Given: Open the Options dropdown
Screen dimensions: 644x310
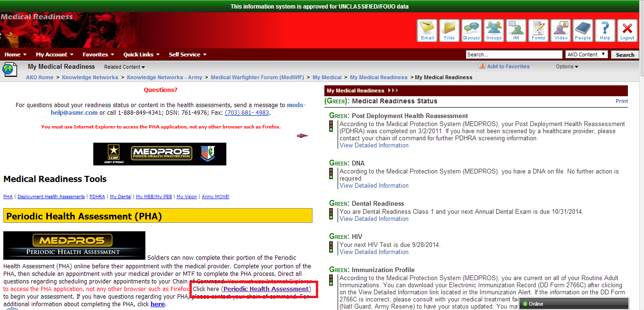Looking at the screenshot, I should [567, 66].
